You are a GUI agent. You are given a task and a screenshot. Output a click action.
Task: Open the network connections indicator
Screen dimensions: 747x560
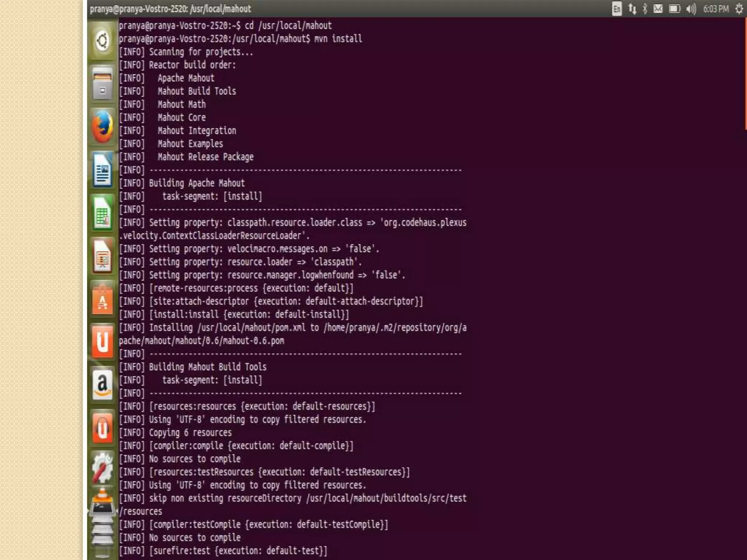(x=632, y=9)
